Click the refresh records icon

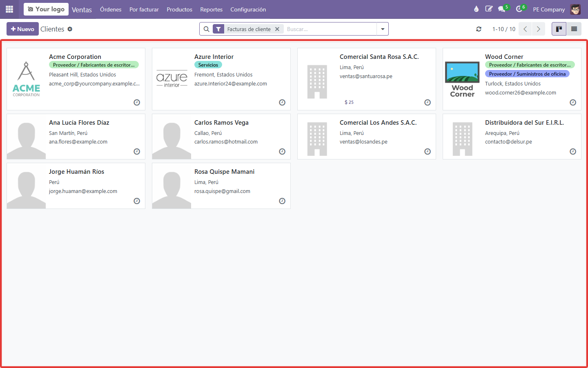coord(479,29)
